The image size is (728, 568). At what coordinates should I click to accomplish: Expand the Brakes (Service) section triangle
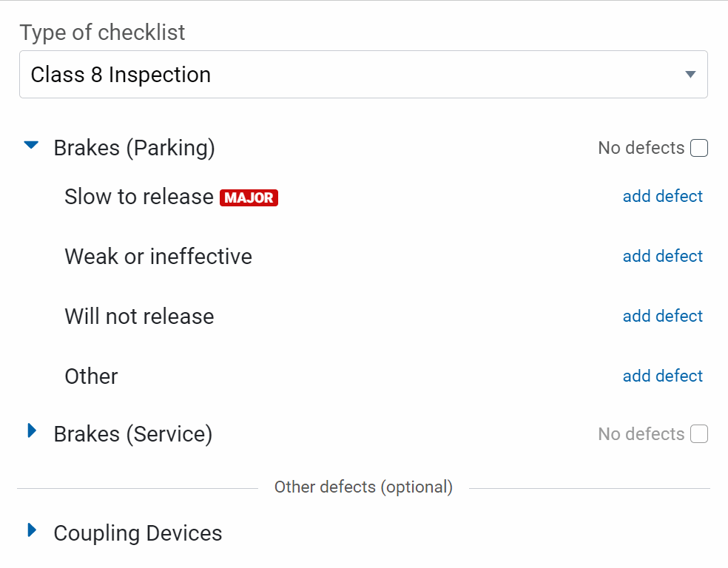[32, 430]
